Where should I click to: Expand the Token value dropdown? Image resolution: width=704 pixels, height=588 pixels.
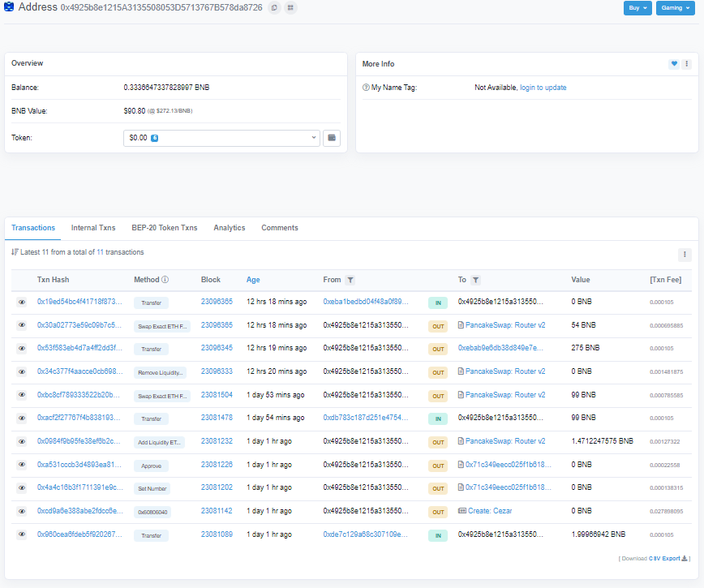click(x=313, y=138)
